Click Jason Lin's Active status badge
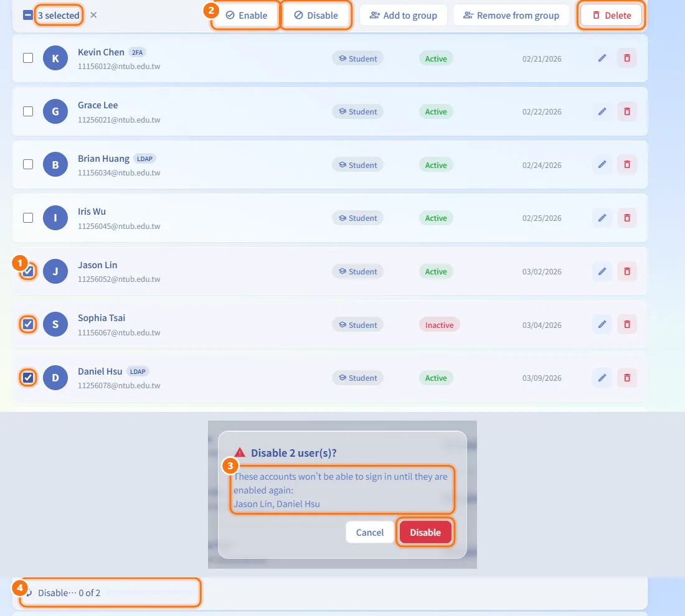This screenshot has width=685, height=616. (436, 271)
